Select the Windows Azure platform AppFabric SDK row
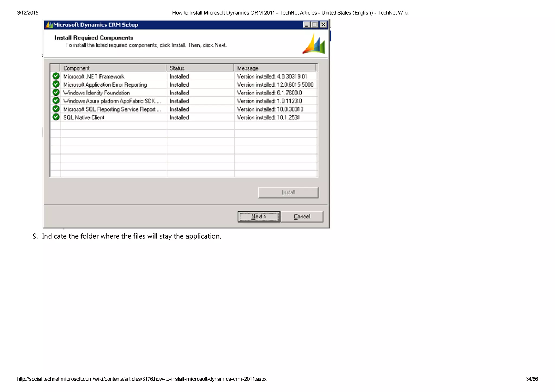Image resolution: width=555 pixels, height=392 pixels. click(184, 101)
